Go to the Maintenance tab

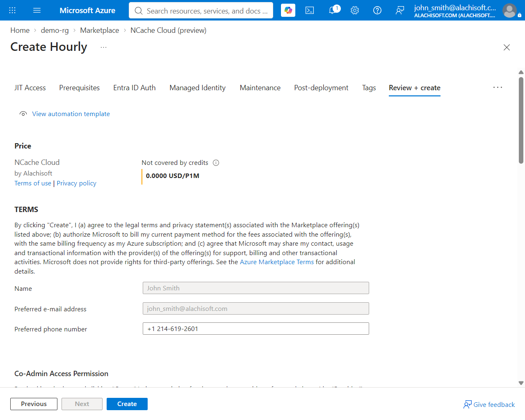(260, 88)
